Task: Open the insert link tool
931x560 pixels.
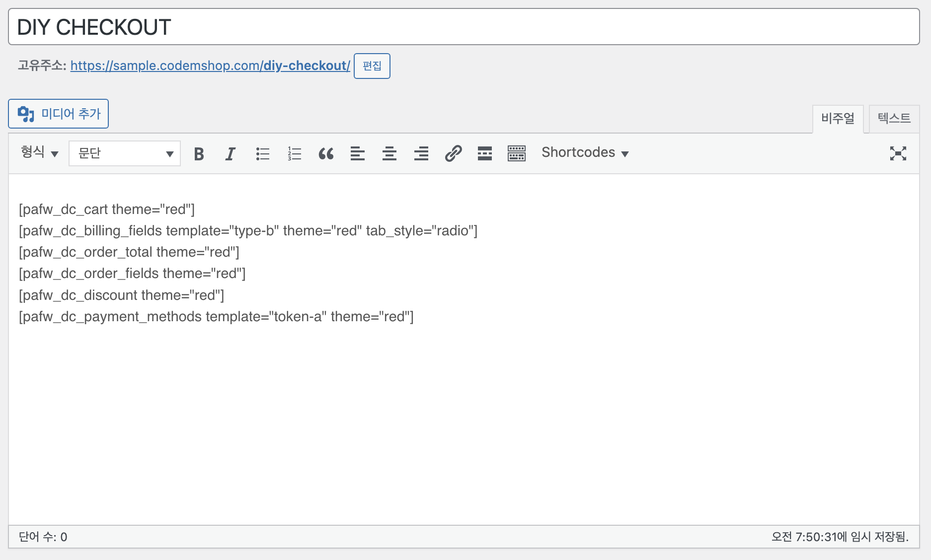Action: (x=453, y=154)
